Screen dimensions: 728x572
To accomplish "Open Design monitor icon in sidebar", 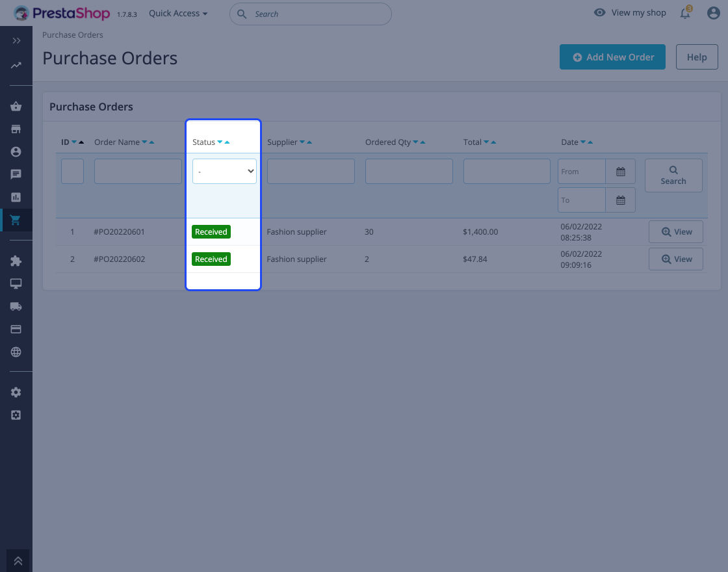I will coord(16,283).
